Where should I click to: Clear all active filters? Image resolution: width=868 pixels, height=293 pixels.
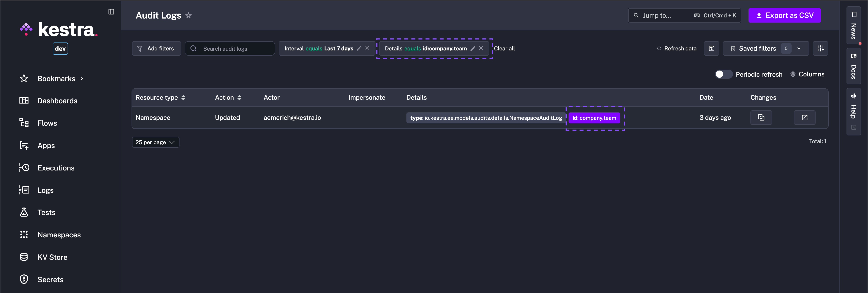[x=505, y=48]
